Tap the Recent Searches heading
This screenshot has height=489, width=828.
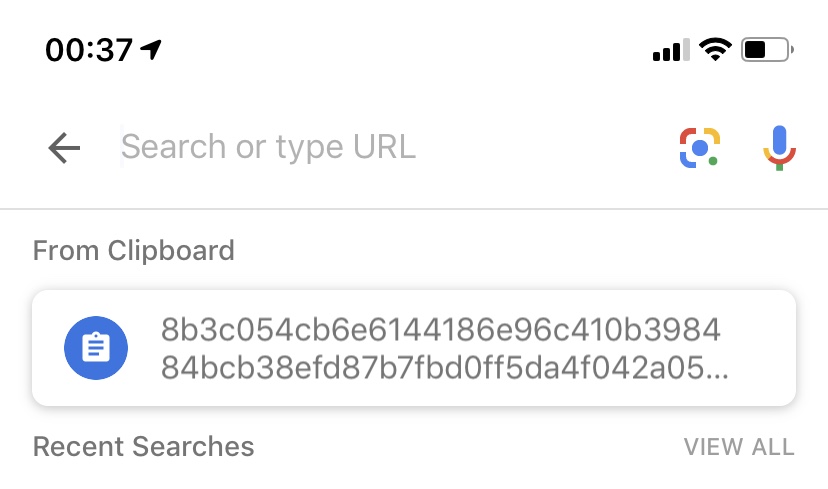(143, 446)
